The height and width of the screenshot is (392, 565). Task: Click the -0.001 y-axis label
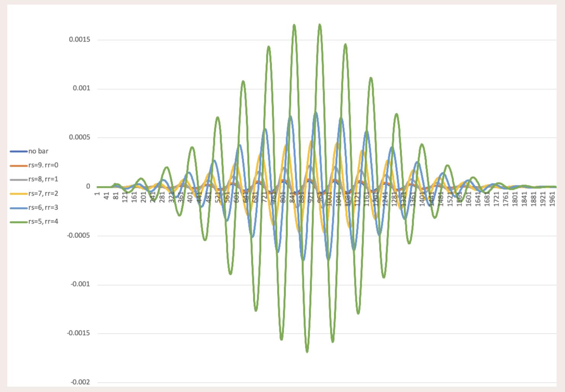pyautogui.click(x=80, y=284)
